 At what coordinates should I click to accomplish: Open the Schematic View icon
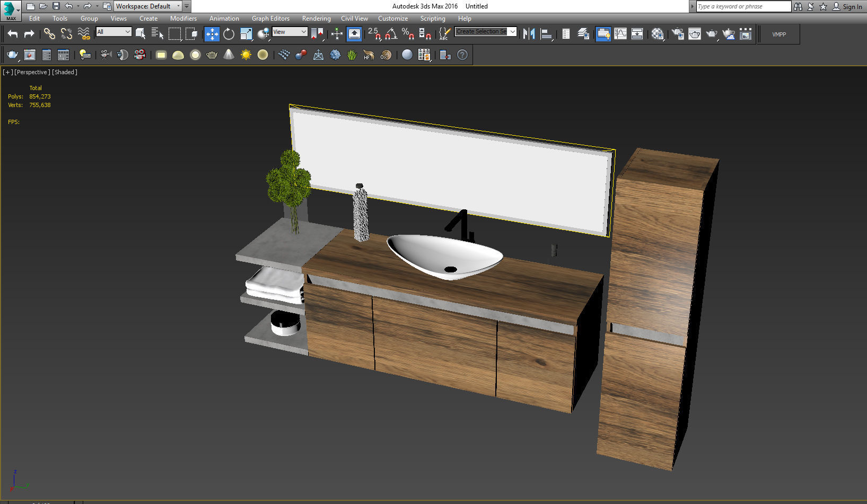[637, 34]
